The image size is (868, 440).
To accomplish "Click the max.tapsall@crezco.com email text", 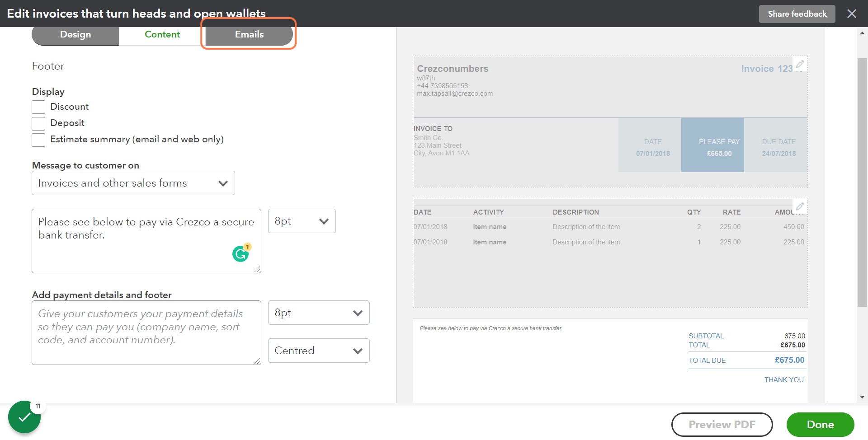I will 455,94.
